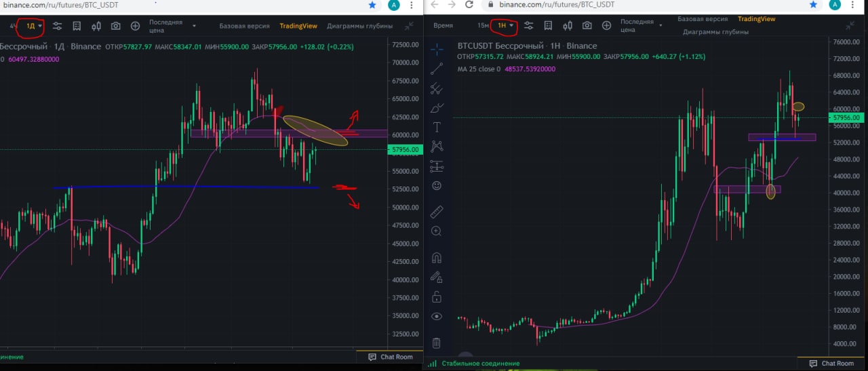Click the +640.27 (+1.12%) change value

click(x=678, y=57)
